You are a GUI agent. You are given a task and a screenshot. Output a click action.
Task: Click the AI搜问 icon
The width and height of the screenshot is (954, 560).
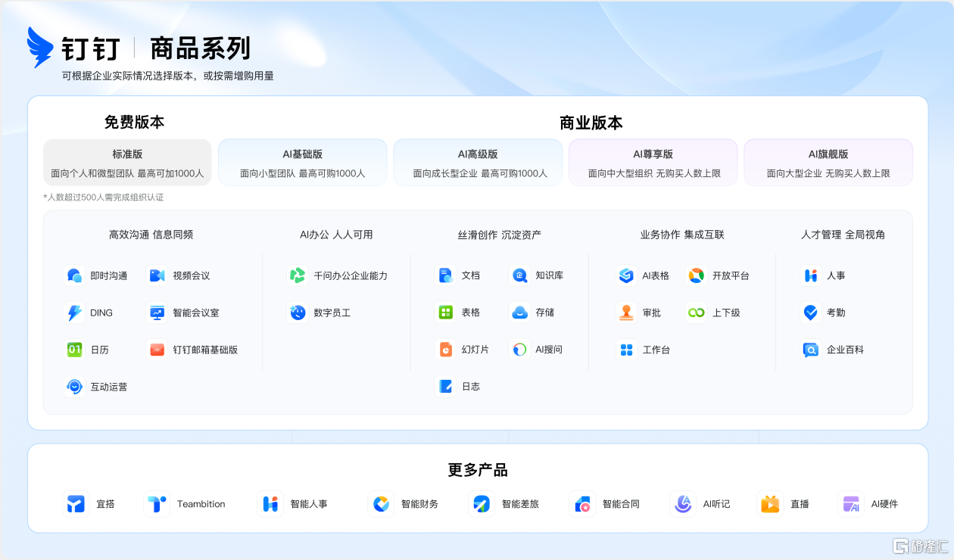[x=519, y=350]
